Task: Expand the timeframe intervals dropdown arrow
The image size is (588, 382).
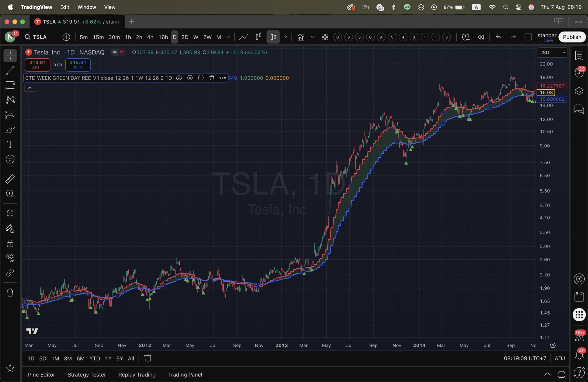Action: pos(228,37)
